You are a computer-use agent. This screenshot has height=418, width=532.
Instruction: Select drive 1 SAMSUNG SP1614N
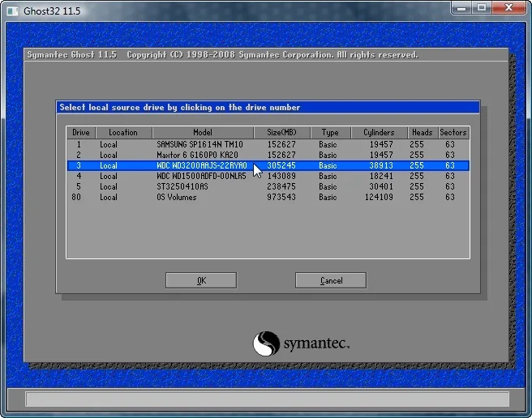click(x=268, y=144)
